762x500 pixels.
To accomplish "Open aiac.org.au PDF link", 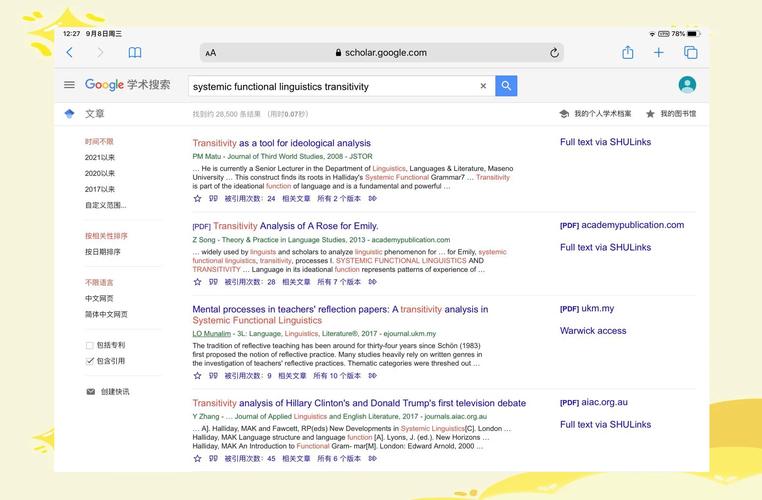I will click(x=594, y=402).
